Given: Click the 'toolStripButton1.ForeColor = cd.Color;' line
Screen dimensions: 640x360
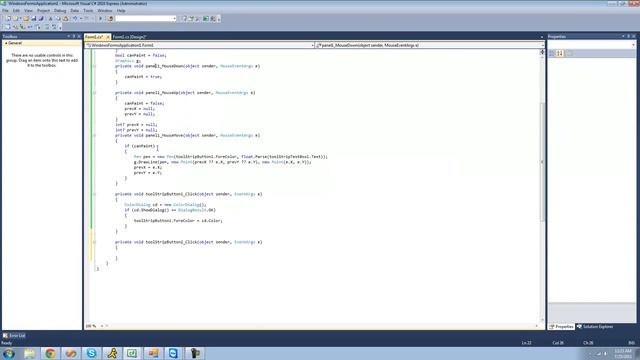Looking at the screenshot, I should tap(178, 221).
